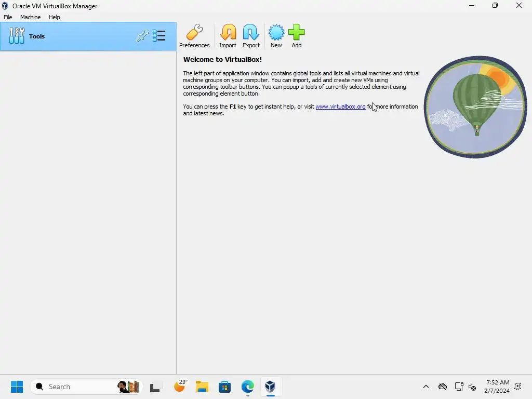Minimize the VirtualBox Manager window

click(472, 5)
